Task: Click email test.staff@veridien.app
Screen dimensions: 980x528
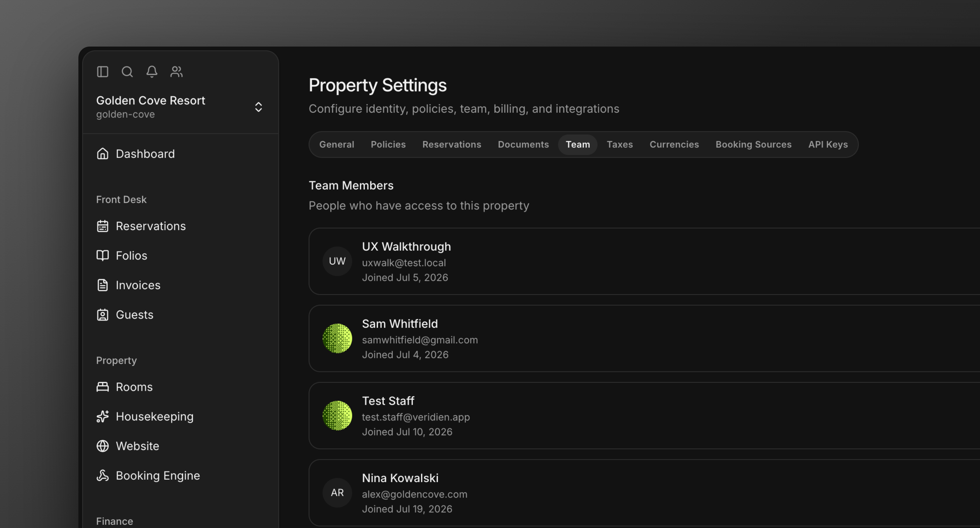Action: click(x=416, y=417)
